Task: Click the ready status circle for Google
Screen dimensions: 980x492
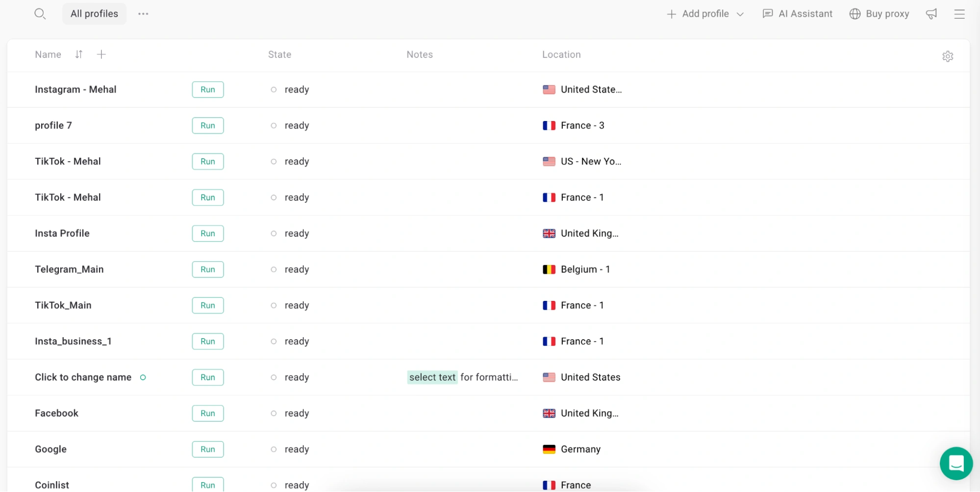Action: tap(274, 449)
